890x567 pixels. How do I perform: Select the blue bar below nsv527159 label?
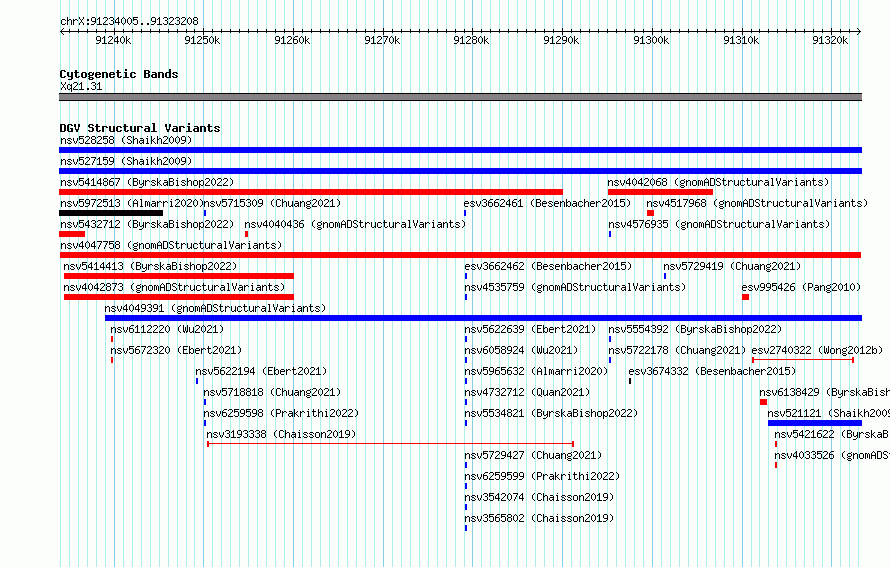[460, 171]
